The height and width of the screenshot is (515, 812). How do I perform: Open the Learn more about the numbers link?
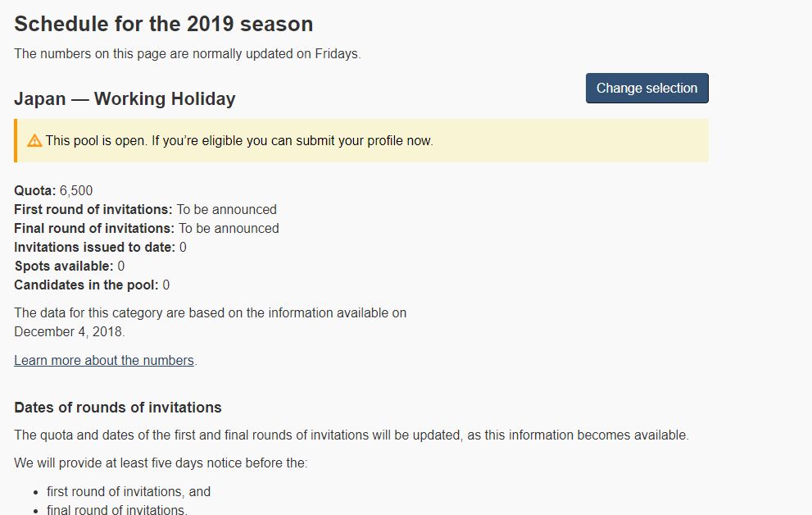(103, 361)
